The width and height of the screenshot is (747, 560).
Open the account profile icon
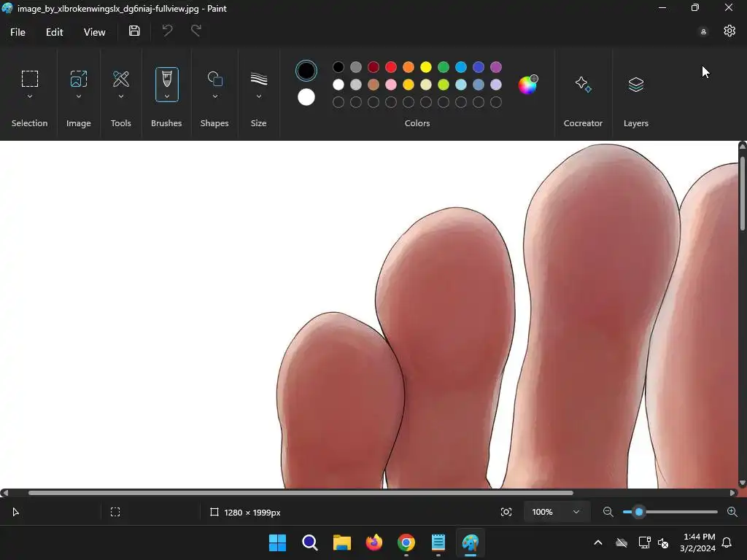click(x=703, y=32)
